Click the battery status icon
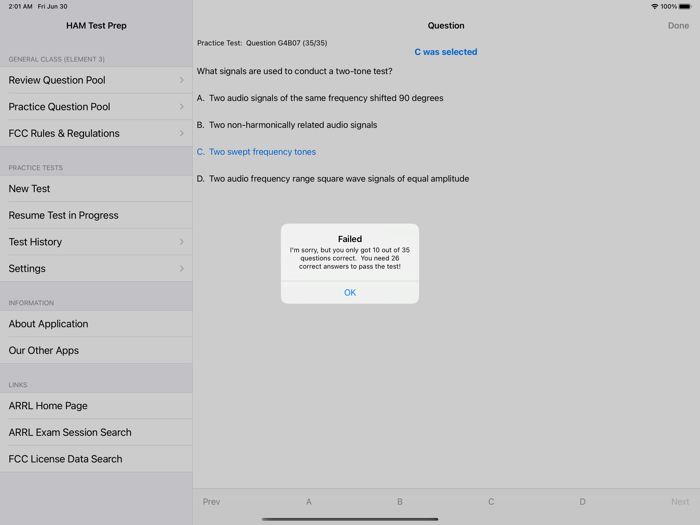This screenshot has height=525, width=700. click(x=685, y=6)
